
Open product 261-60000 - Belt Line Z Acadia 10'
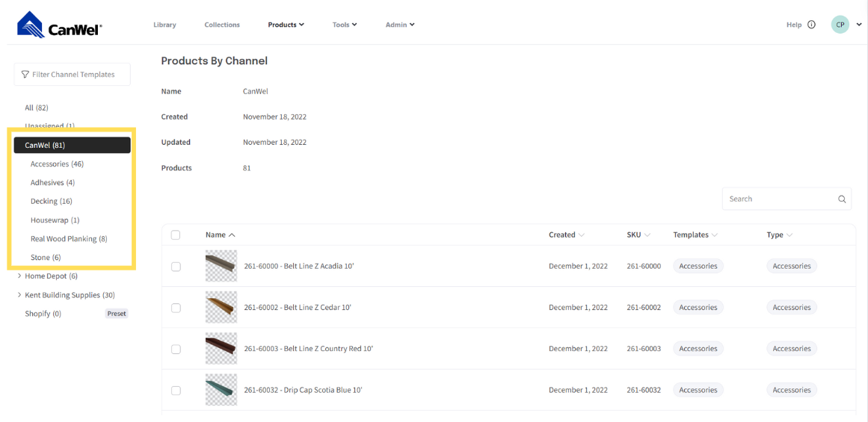click(299, 266)
